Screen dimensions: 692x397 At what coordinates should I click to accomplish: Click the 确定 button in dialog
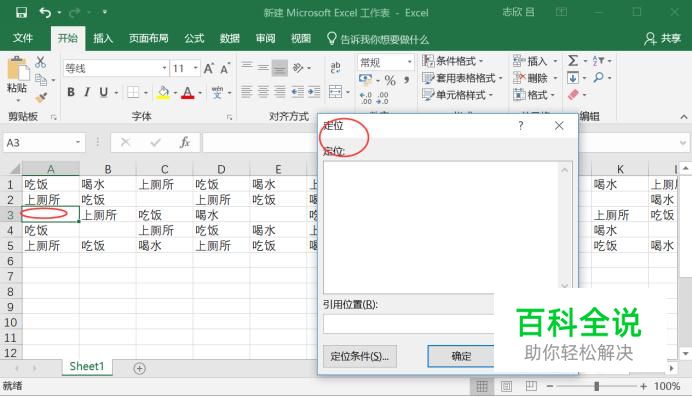pos(461,356)
